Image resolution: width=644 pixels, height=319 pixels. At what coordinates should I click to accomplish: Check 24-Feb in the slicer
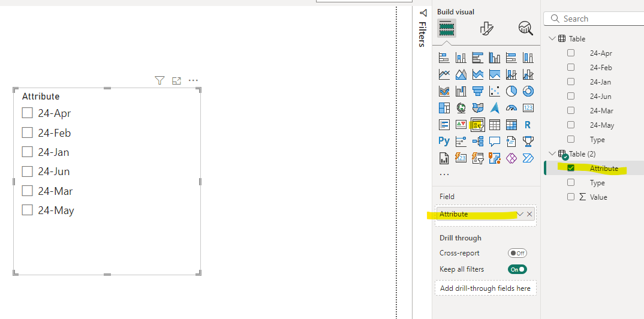click(x=27, y=133)
